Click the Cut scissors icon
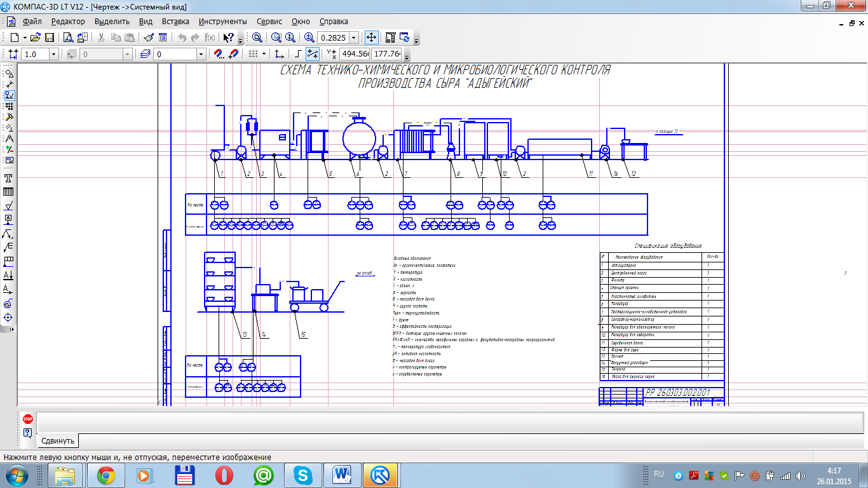The width and height of the screenshot is (868, 488). click(102, 37)
